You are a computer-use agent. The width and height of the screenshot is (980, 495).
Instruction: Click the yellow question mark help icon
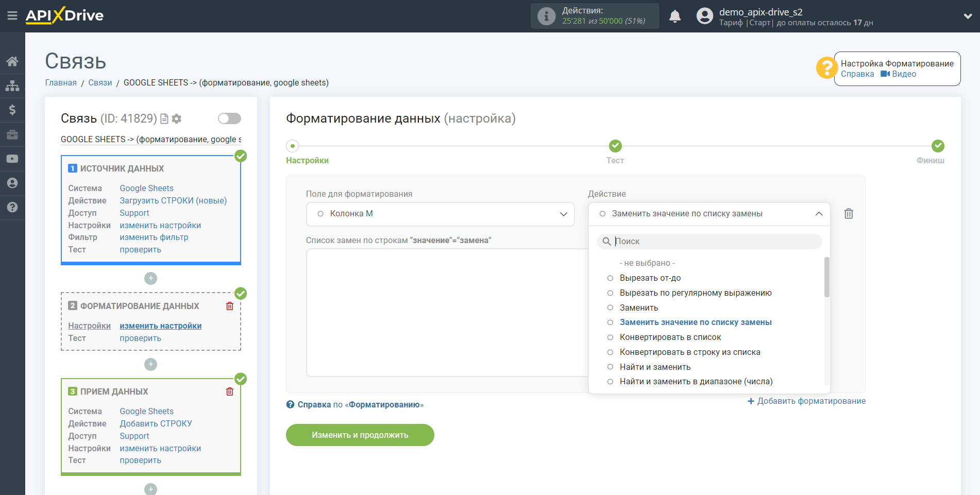(x=826, y=68)
